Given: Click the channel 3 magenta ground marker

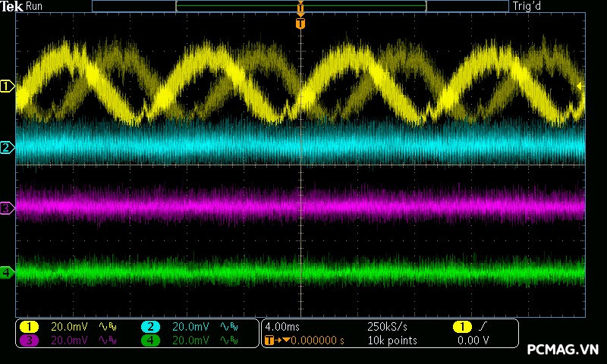Looking at the screenshot, I should (7, 207).
